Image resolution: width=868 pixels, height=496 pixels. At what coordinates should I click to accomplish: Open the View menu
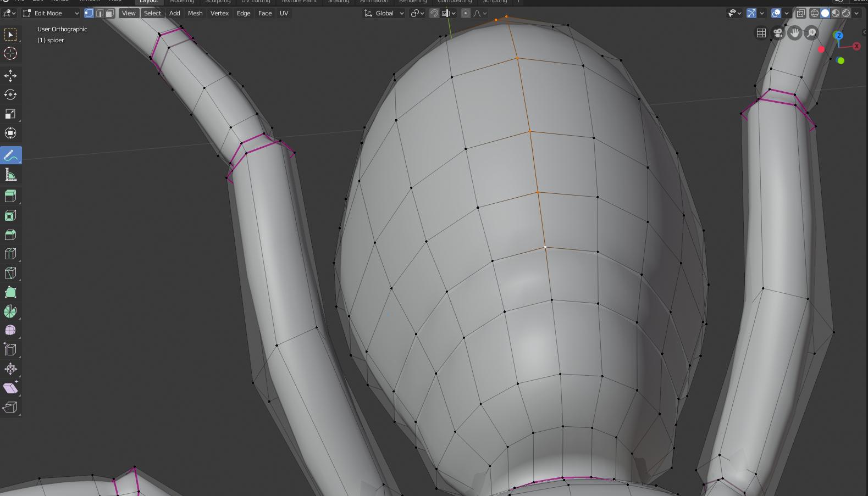coord(129,13)
